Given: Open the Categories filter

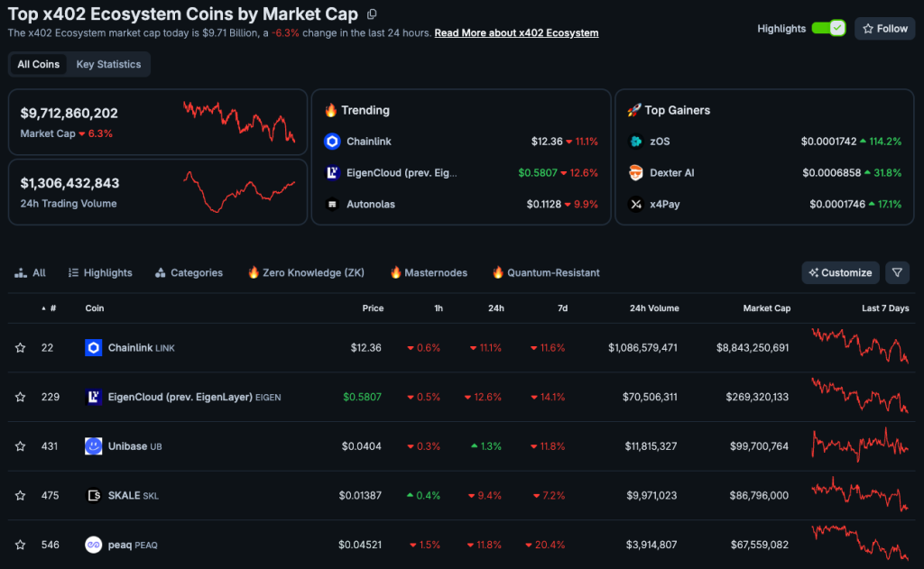Looking at the screenshot, I should pyautogui.click(x=189, y=272).
